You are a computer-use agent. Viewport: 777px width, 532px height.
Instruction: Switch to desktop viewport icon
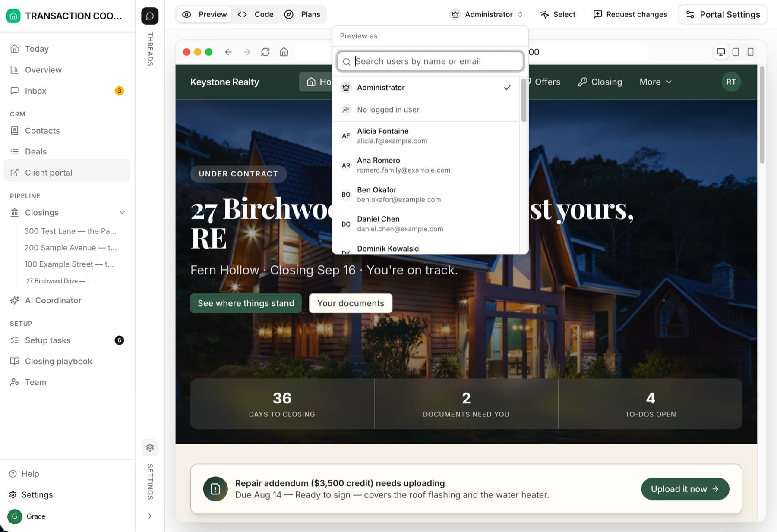point(721,52)
